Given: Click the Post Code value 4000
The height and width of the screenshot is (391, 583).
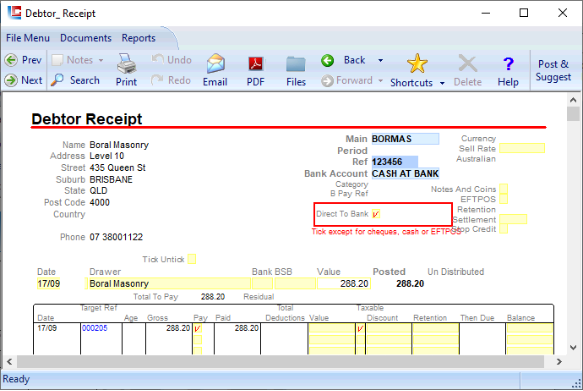Looking at the screenshot, I should pos(100,203).
